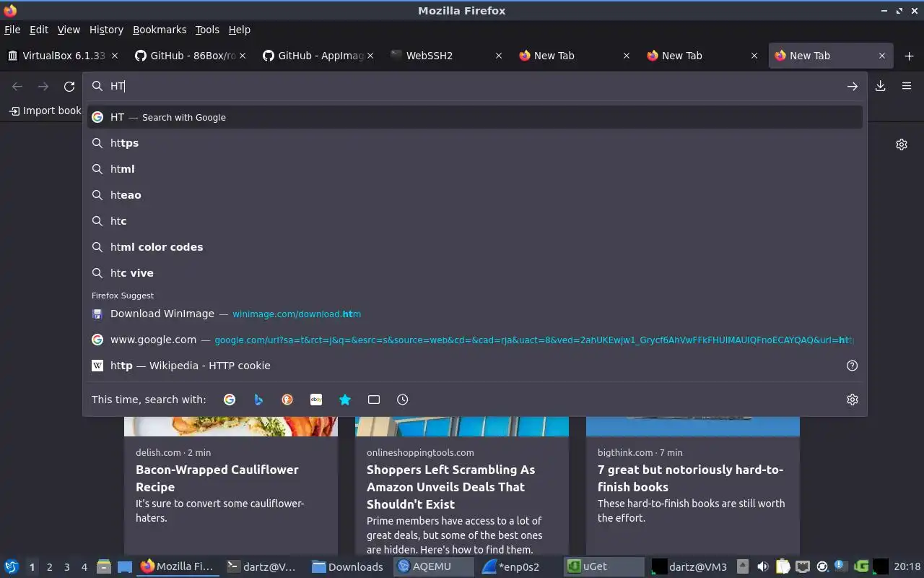Screen dimensions: 924x578
Task: Open the Edit menu
Action: click(39, 30)
